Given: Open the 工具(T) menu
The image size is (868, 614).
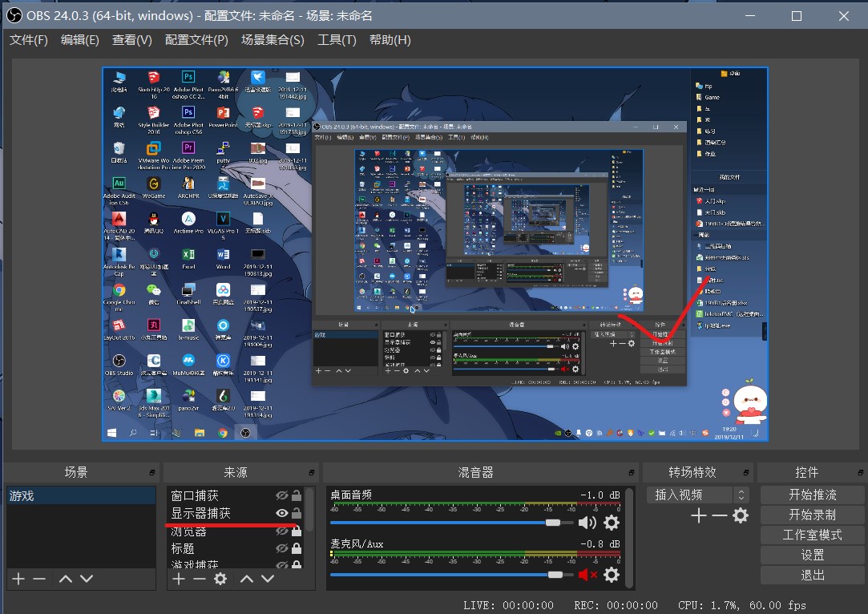Looking at the screenshot, I should 337,40.
